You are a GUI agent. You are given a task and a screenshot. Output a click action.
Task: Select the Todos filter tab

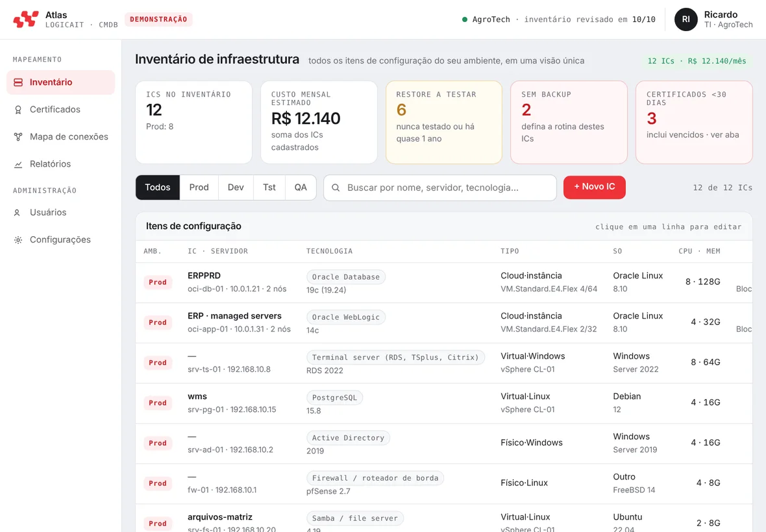click(158, 187)
